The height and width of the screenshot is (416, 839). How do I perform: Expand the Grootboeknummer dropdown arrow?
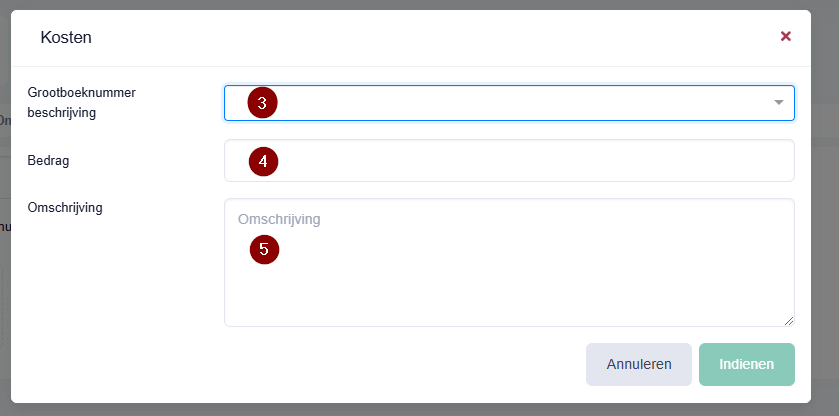tap(779, 102)
